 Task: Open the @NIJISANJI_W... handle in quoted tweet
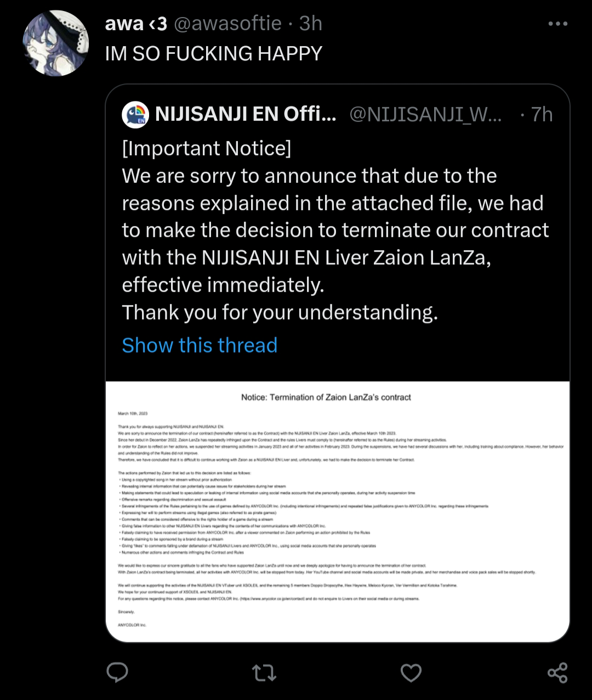point(425,114)
